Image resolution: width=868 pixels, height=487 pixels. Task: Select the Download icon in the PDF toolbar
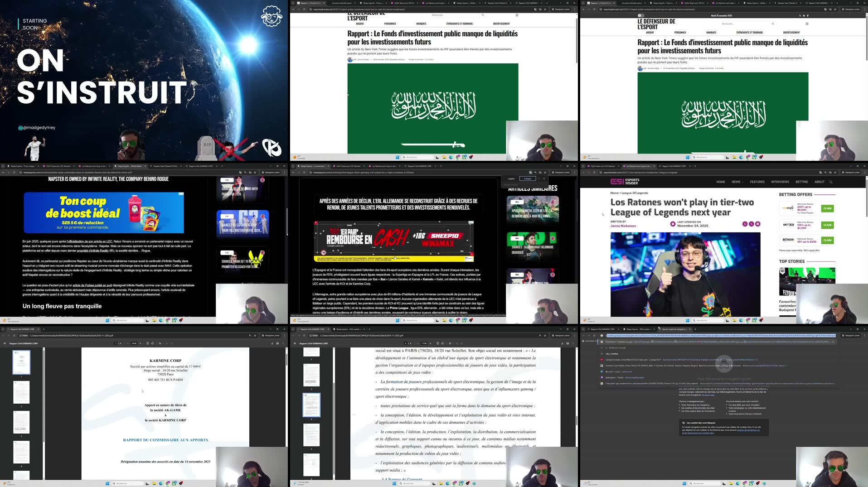click(x=272, y=343)
